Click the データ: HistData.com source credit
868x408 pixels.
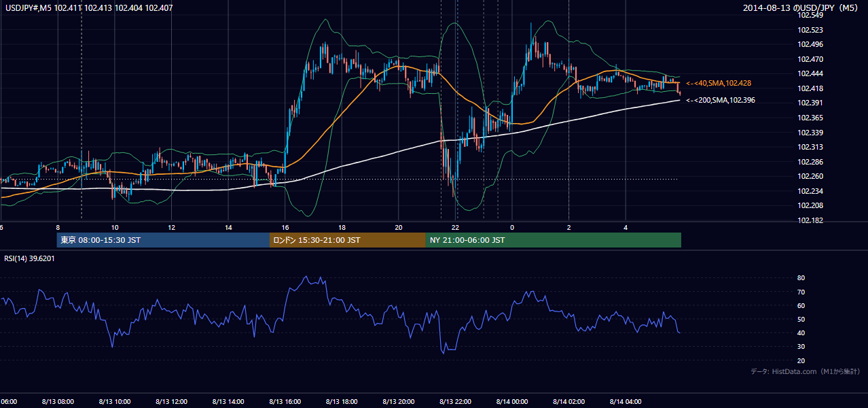point(806,371)
